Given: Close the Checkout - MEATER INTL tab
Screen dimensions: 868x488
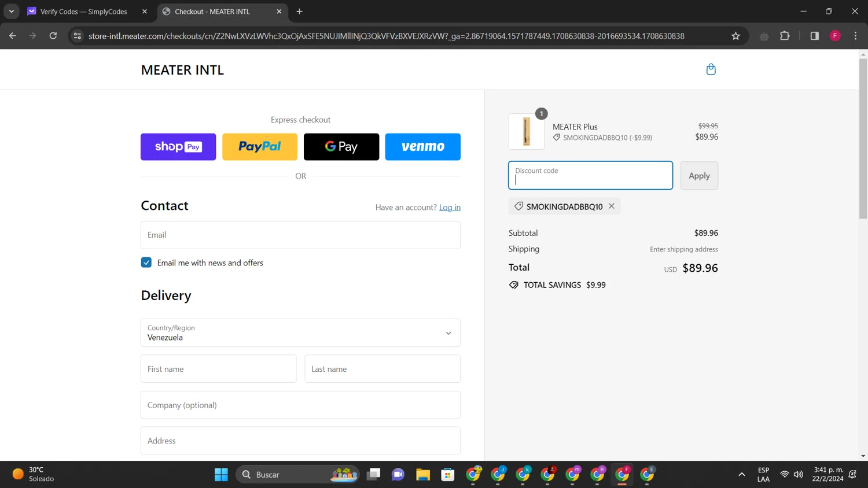Looking at the screenshot, I should [279, 12].
